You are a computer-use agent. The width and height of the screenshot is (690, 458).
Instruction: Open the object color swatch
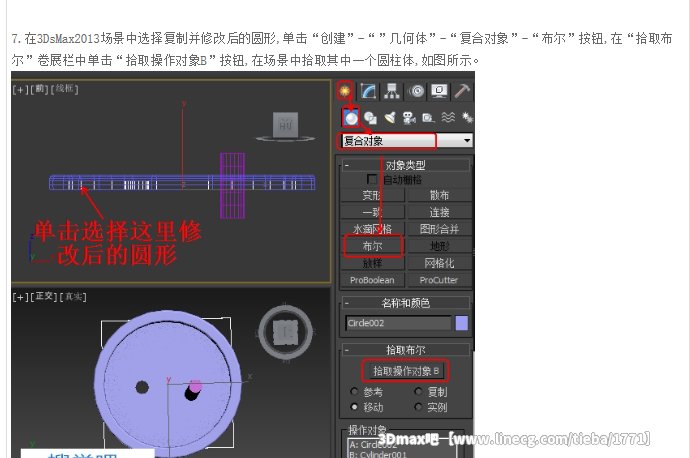tap(462, 323)
